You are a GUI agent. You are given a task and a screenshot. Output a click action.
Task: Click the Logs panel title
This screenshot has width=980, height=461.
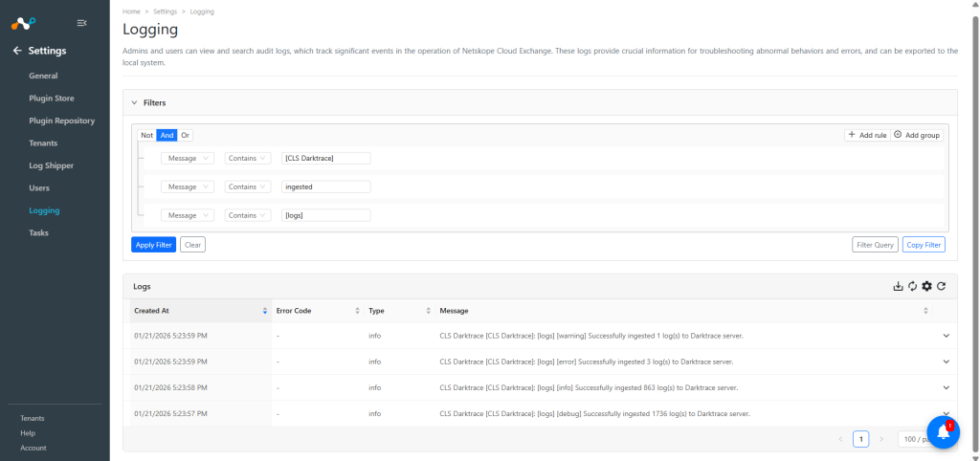[x=142, y=286]
